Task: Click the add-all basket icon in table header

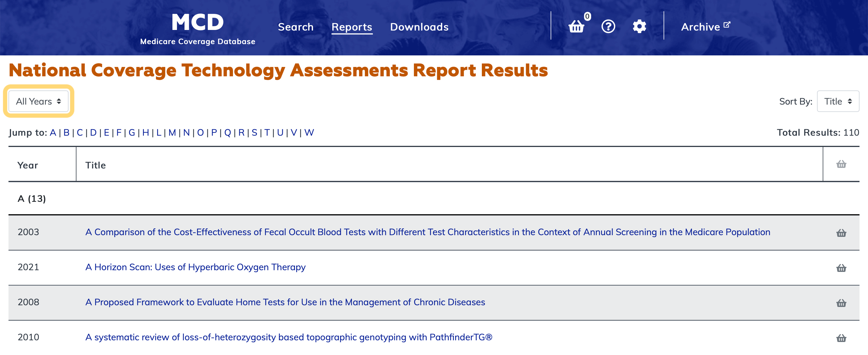Action: click(841, 164)
